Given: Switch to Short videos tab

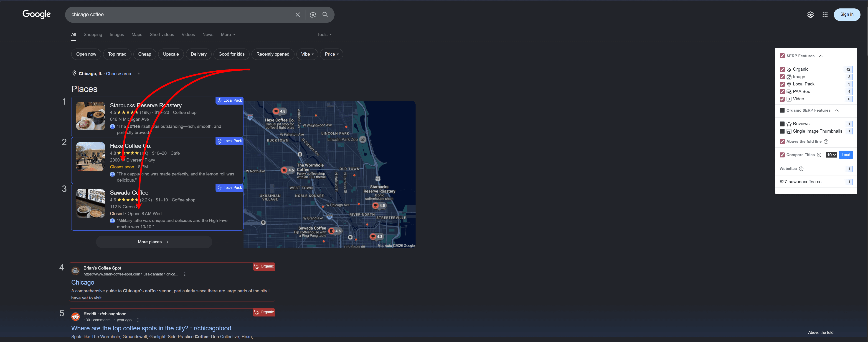Looking at the screenshot, I should point(162,35).
